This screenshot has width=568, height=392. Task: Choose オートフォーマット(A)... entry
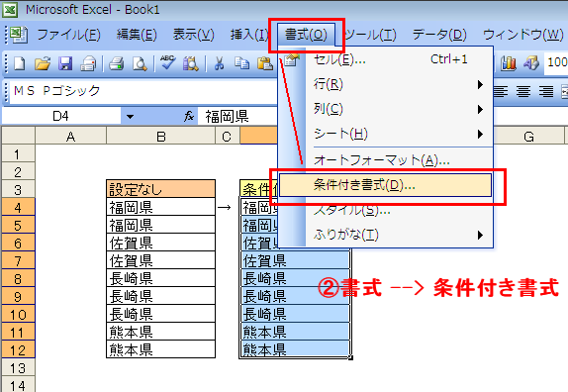(x=386, y=160)
